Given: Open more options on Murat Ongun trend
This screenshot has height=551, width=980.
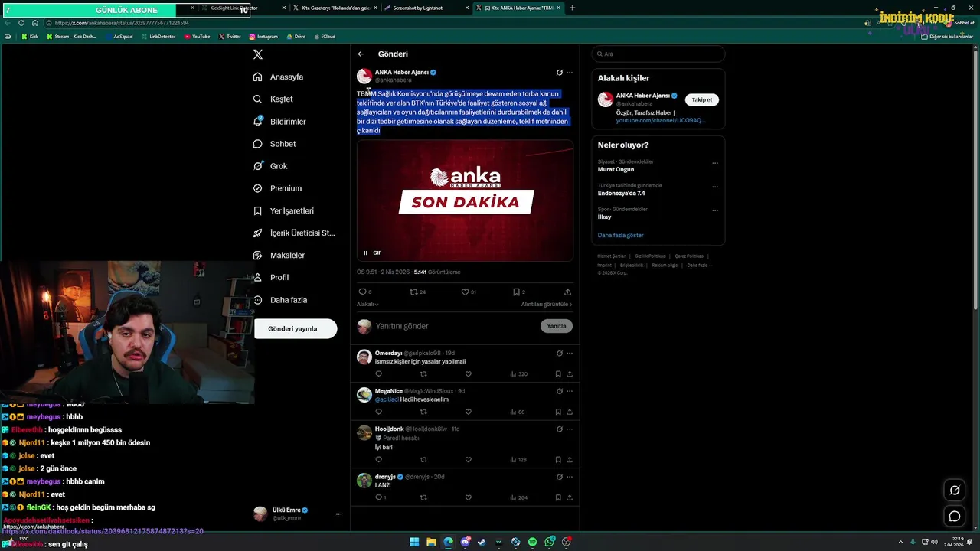Looking at the screenshot, I should click(715, 162).
